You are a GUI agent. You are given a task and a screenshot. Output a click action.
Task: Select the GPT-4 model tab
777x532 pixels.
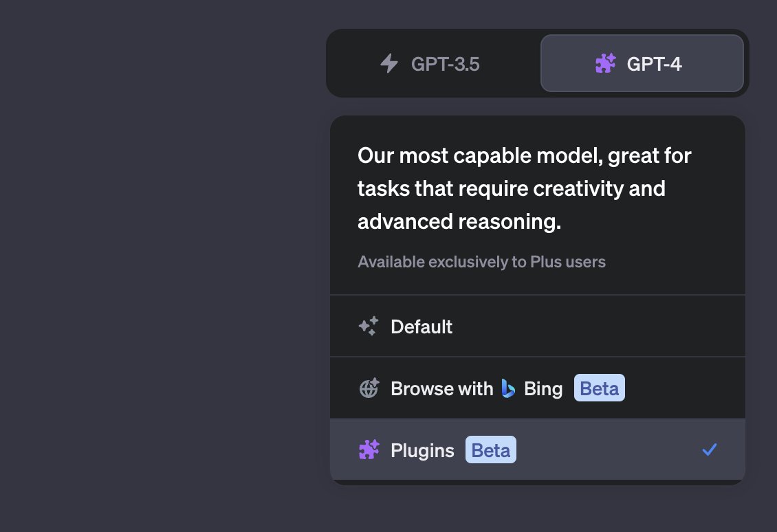642,63
